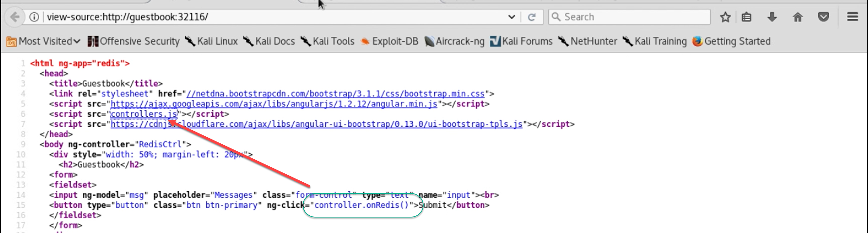Follow the bootstrap.min.css stylesheet link

point(335,94)
